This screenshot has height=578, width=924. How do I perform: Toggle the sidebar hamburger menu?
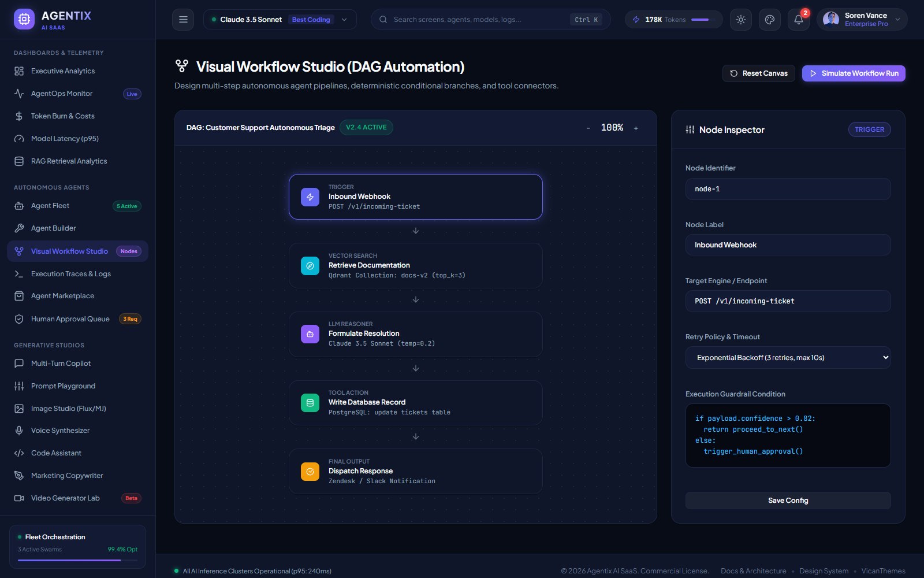point(183,20)
